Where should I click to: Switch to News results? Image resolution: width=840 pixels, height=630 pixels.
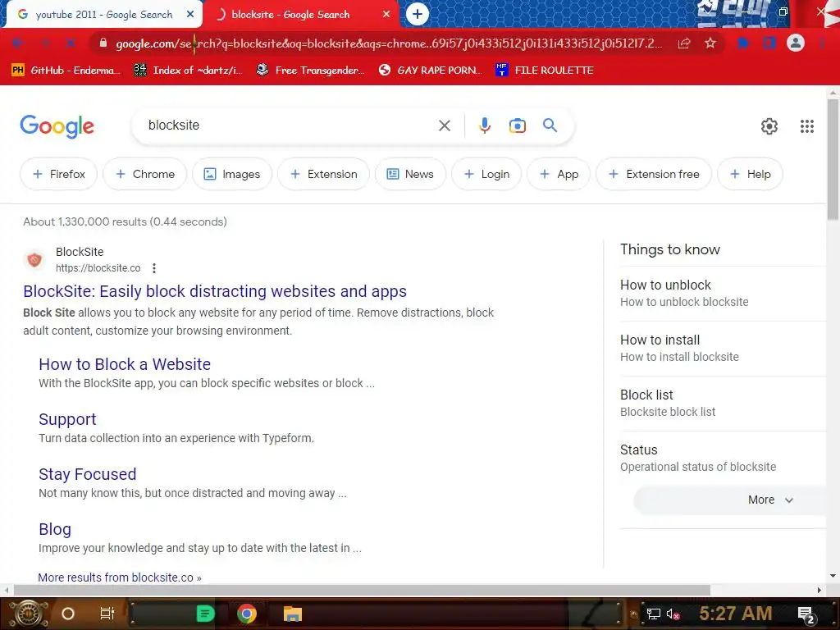click(410, 174)
